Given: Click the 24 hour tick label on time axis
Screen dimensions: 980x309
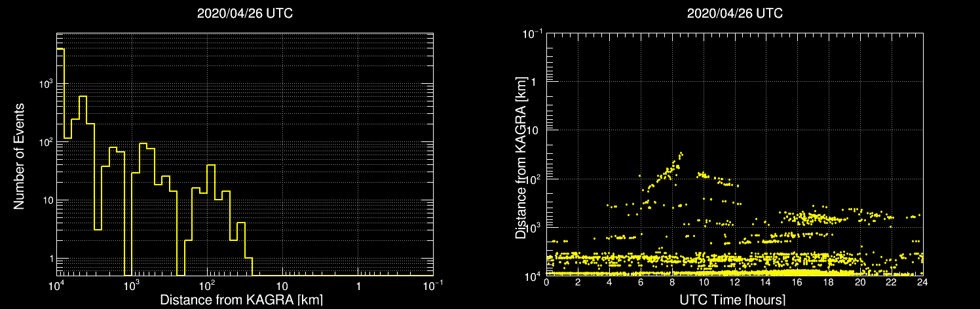Looking at the screenshot, I should pos(922,282).
